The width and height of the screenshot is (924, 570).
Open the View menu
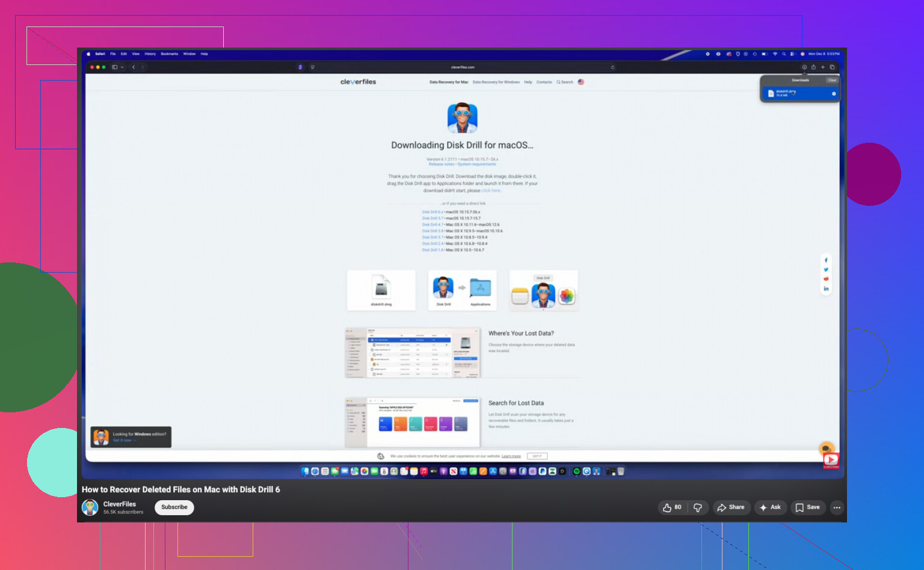[x=135, y=54]
